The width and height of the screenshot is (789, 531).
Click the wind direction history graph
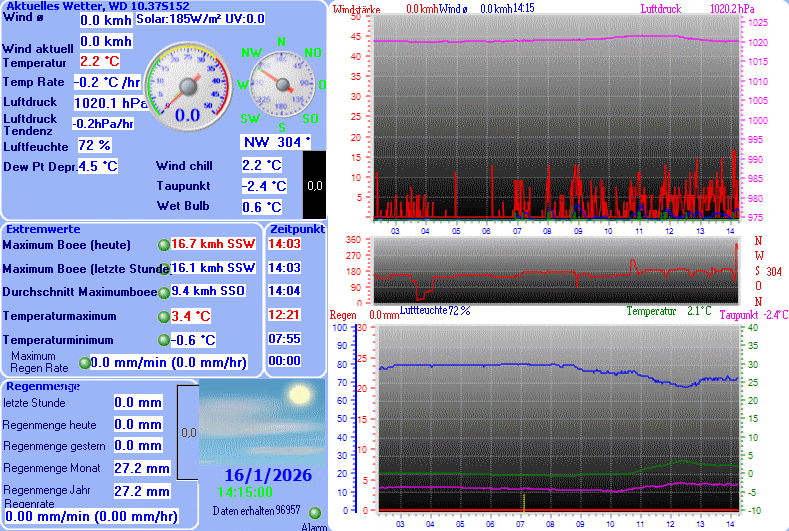point(555,271)
